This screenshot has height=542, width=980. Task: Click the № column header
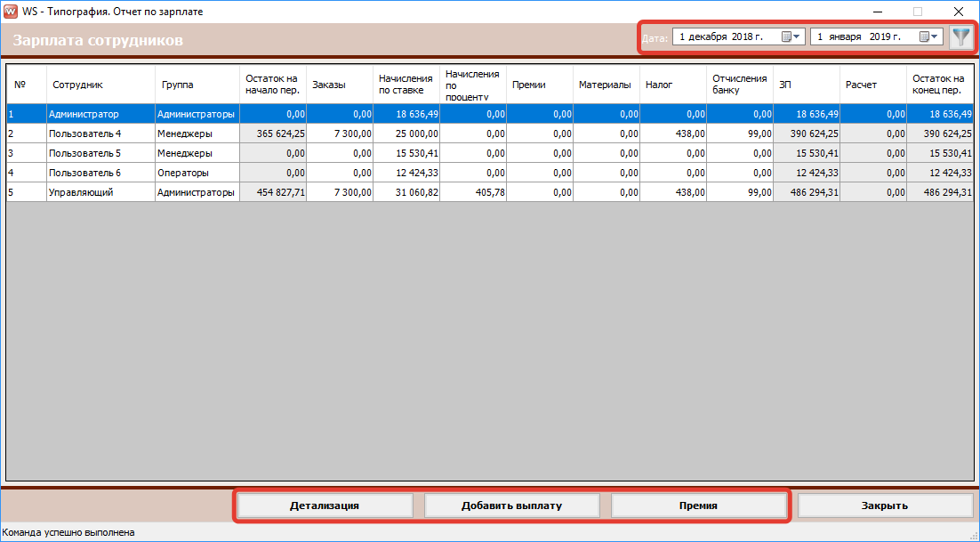[x=27, y=85]
